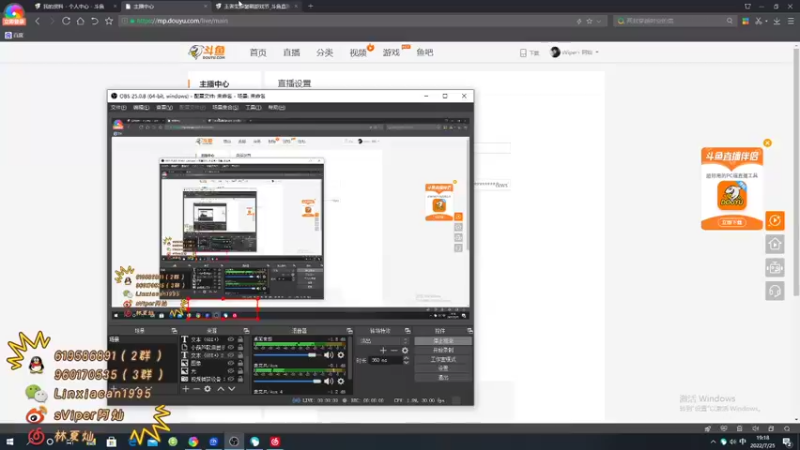Viewport: 800px width, 450px height.
Task: Pop out the Mixer dock panel
Action: [349, 331]
